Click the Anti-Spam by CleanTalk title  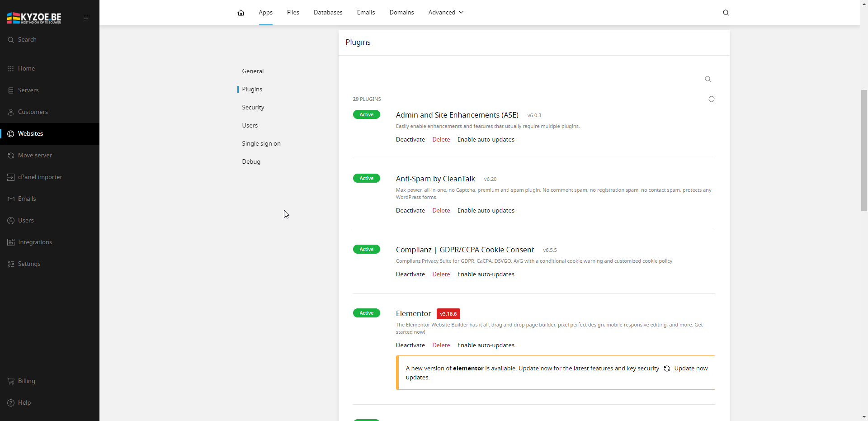click(x=435, y=179)
